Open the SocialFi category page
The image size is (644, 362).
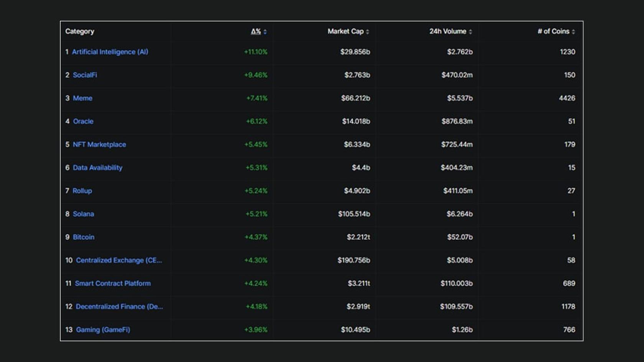(85, 75)
